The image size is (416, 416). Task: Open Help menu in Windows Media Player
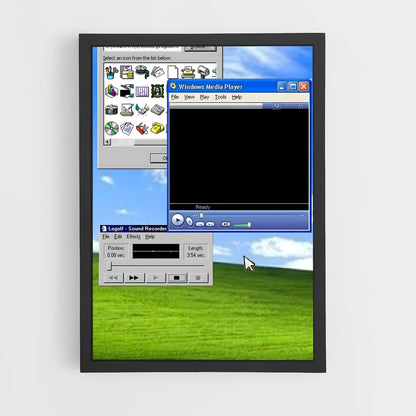point(237,97)
